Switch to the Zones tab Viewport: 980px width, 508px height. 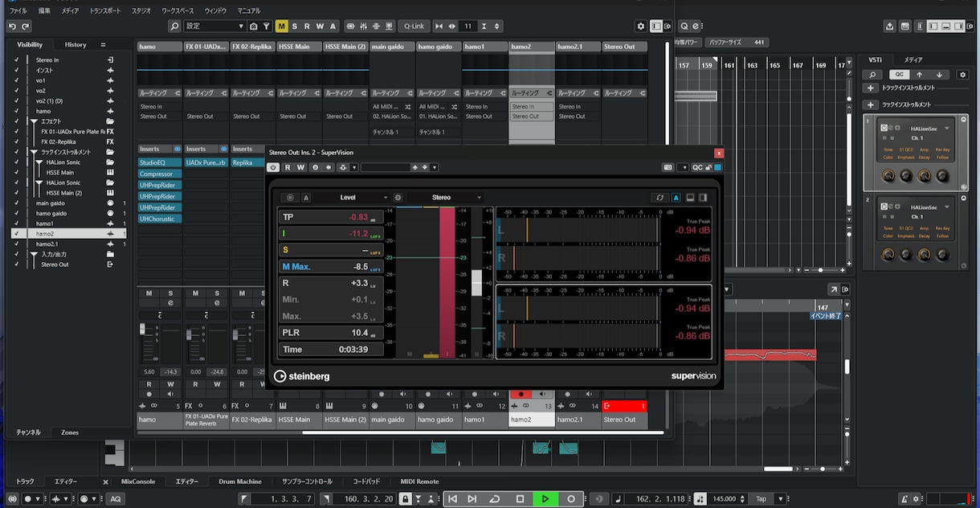(x=71, y=432)
